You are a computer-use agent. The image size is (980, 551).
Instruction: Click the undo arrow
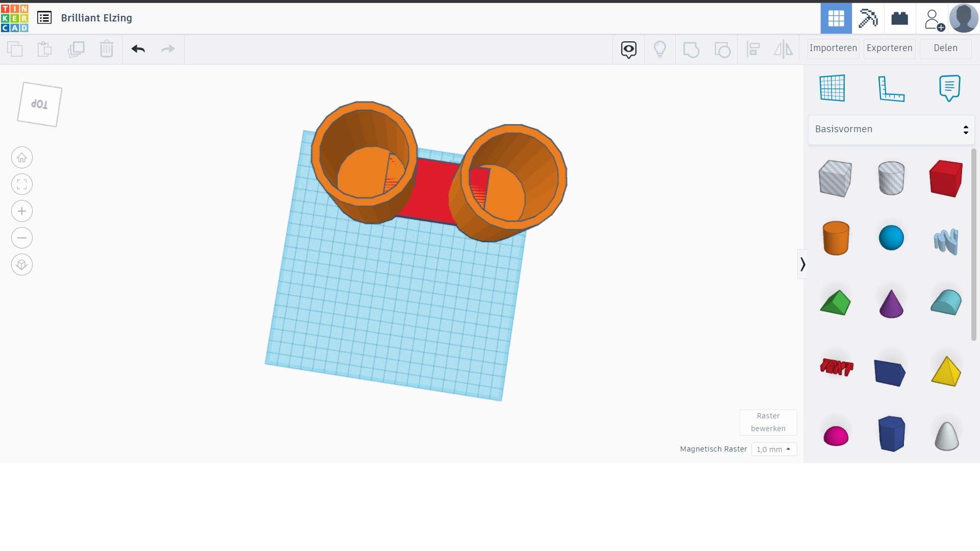(138, 49)
